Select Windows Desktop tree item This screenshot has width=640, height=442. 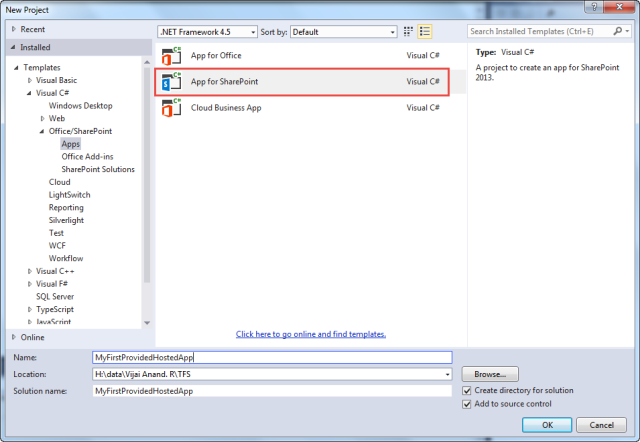coord(80,106)
